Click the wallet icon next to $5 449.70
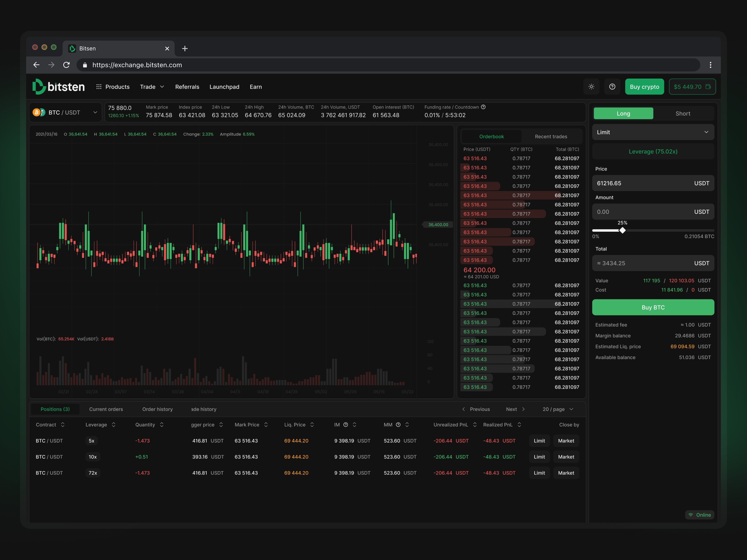This screenshot has height=560, width=747. (x=708, y=87)
